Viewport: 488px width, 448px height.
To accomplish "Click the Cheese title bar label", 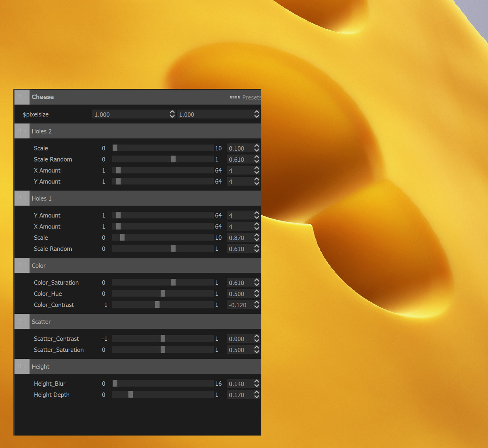I will [x=43, y=97].
